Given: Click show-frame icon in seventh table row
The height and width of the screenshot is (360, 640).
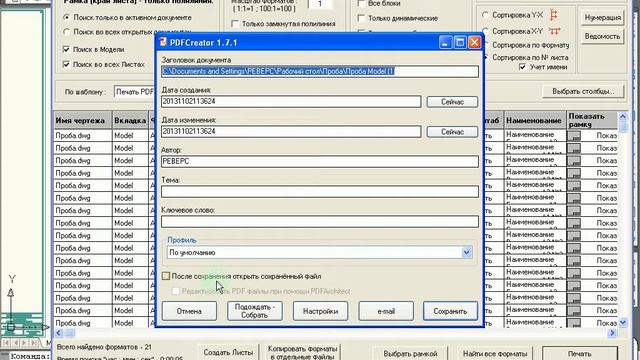Looking at the screenshot, I should coord(574,211).
